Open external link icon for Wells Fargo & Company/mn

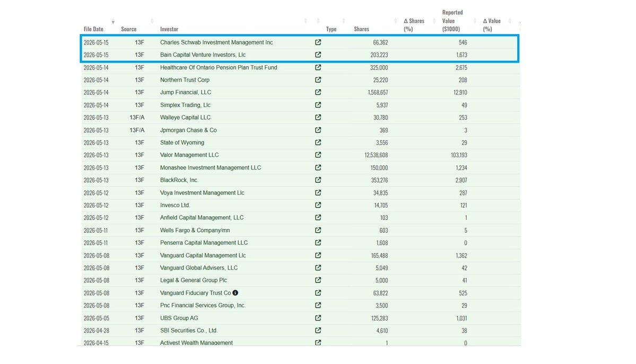pyautogui.click(x=318, y=230)
